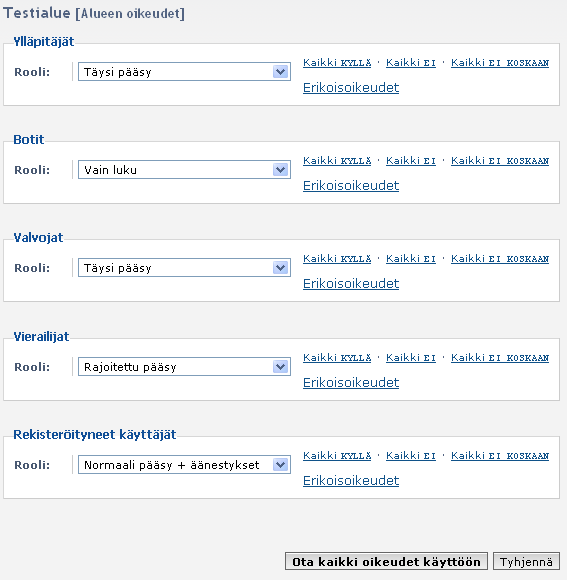Open the Vierailijat role dropdown

click(x=184, y=367)
